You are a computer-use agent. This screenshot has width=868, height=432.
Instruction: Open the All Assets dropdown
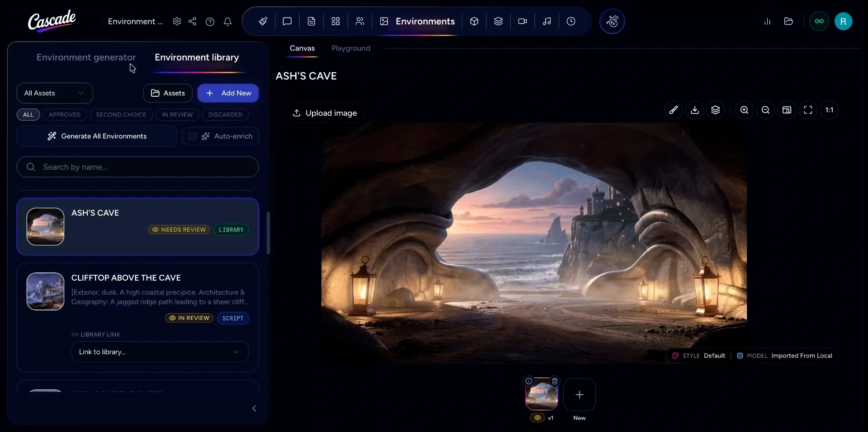click(55, 93)
